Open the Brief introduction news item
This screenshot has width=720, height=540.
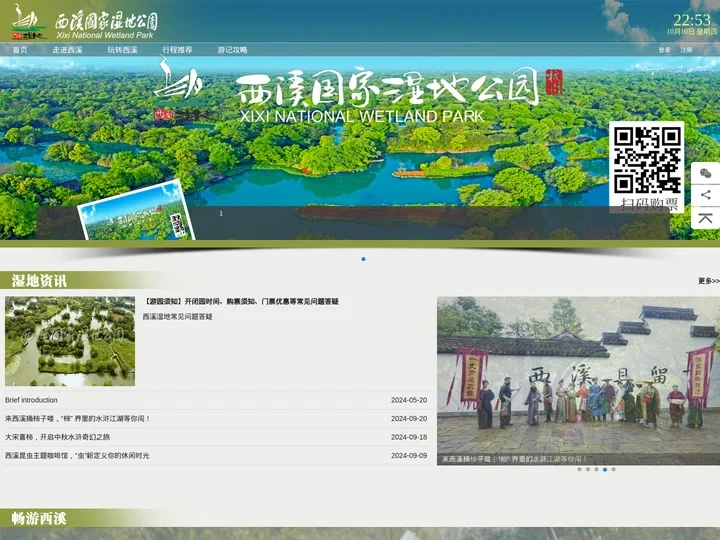coord(31,400)
